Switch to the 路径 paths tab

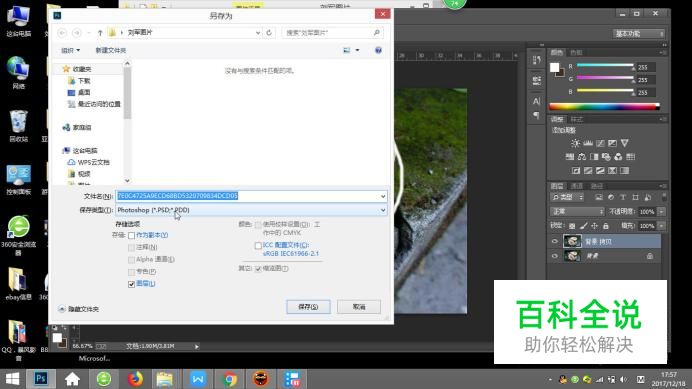597,186
